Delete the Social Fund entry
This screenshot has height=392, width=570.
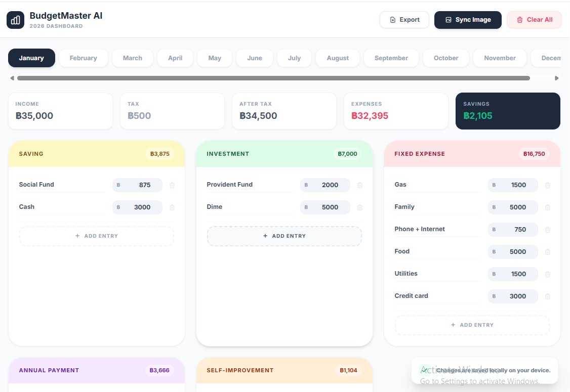coord(172,185)
